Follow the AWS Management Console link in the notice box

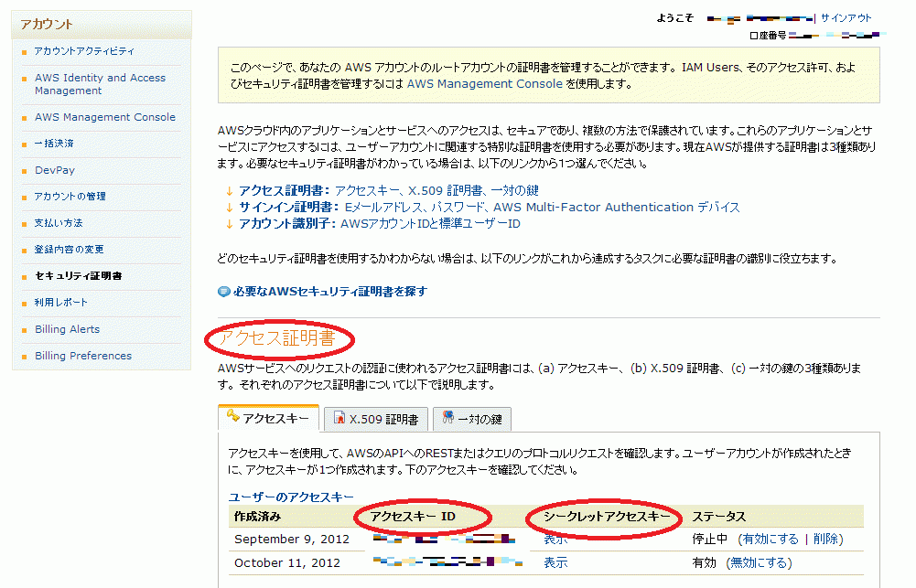point(485,84)
